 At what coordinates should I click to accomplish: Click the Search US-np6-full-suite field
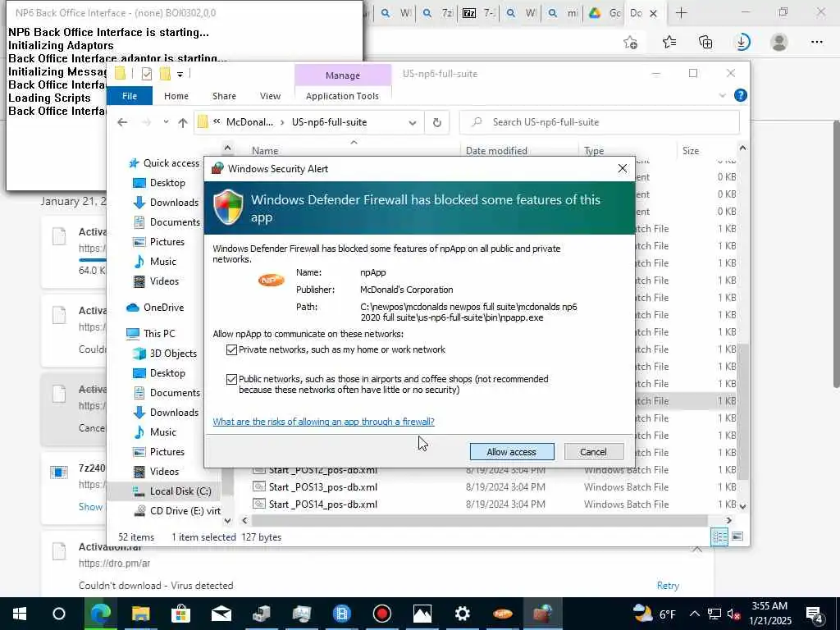[x=600, y=122]
